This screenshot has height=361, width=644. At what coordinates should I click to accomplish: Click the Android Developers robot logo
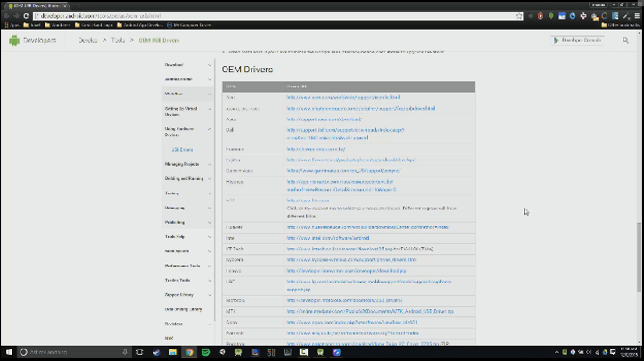tap(14, 40)
